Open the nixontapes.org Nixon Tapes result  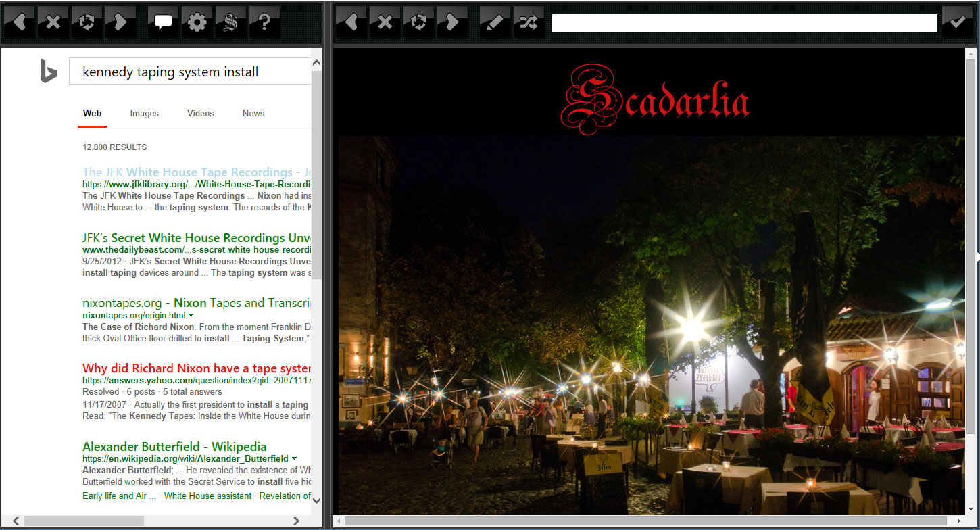click(197, 303)
